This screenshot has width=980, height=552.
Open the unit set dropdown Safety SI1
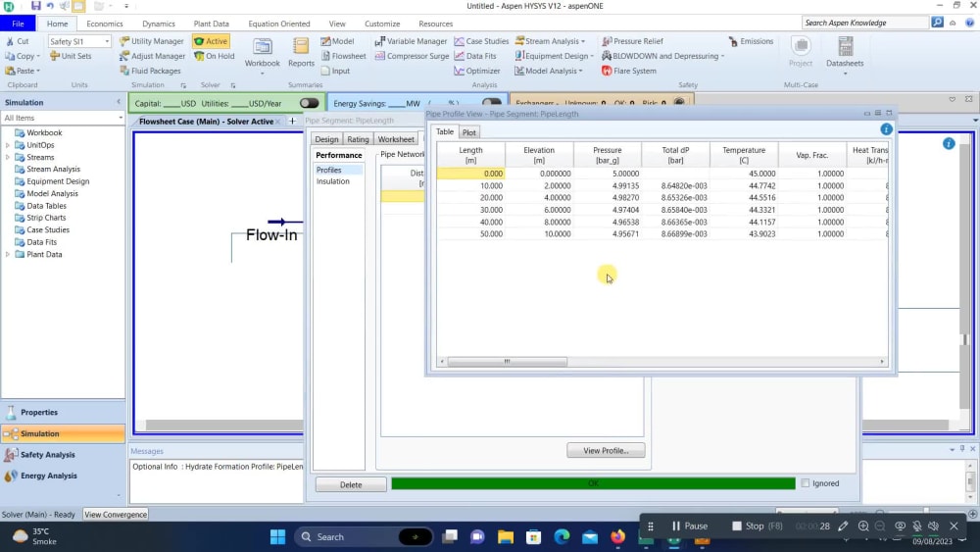coord(107,41)
